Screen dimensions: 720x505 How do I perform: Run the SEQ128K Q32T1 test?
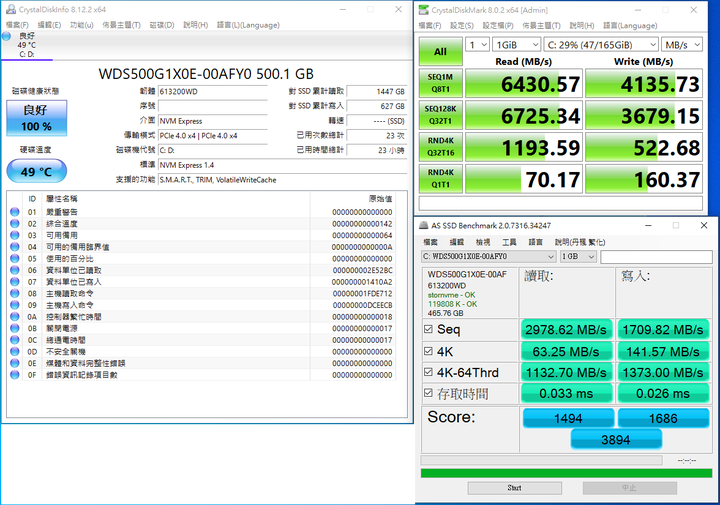coord(440,115)
